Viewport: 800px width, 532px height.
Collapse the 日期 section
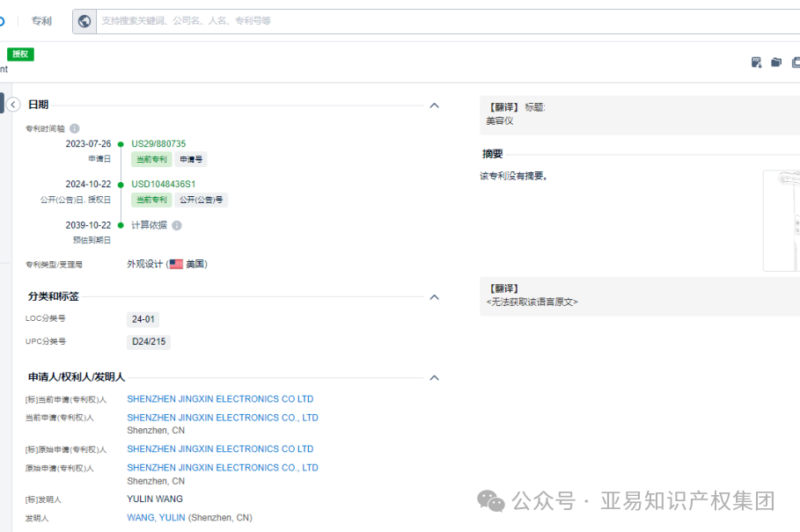pyautogui.click(x=434, y=106)
